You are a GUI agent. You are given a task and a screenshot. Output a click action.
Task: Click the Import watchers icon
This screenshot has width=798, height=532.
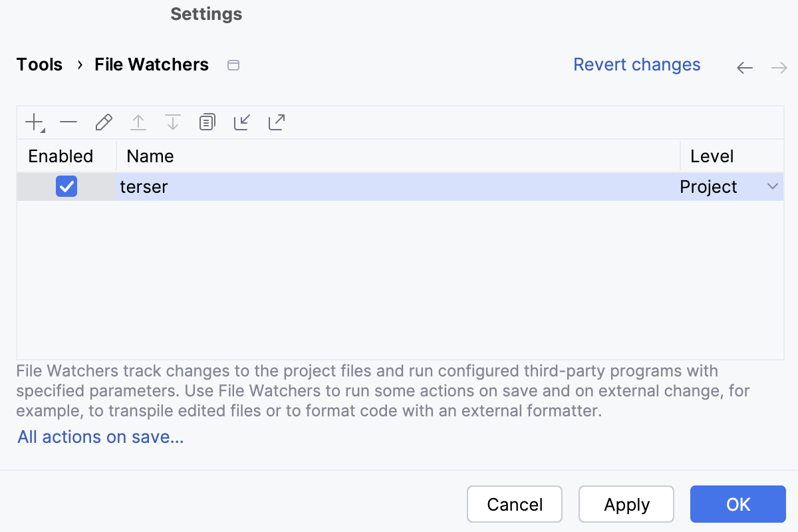[241, 122]
